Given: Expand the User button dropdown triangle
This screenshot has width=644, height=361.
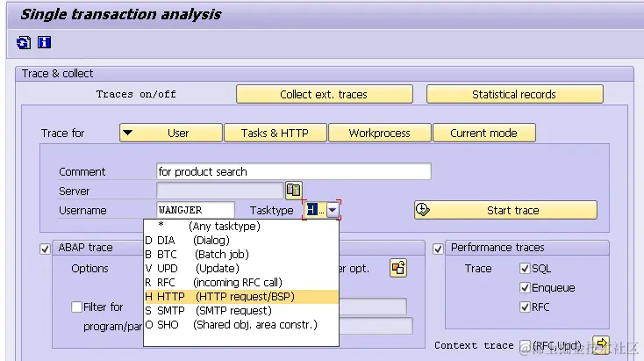Looking at the screenshot, I should [x=128, y=133].
